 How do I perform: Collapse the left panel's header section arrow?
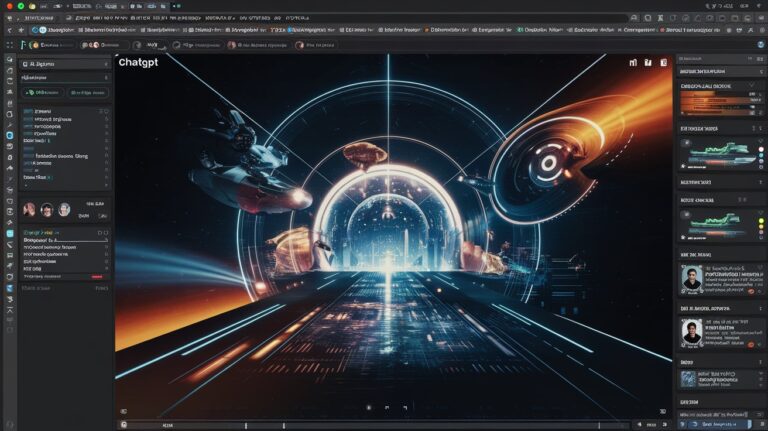pyautogui.click(x=104, y=62)
